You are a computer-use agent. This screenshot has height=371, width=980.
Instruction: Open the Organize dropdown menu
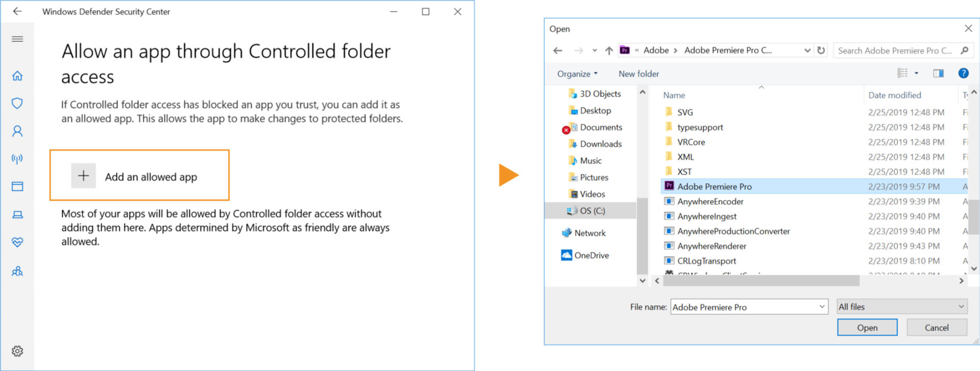point(577,74)
